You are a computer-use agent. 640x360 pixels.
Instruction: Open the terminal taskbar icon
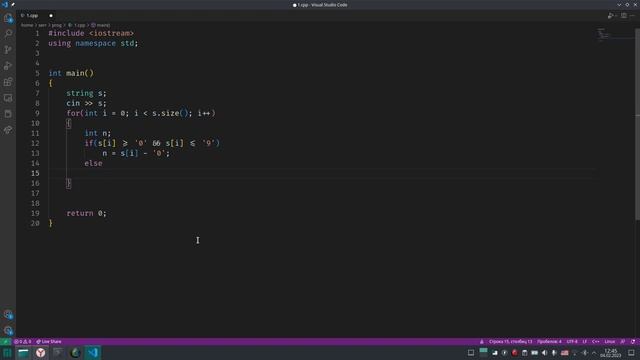(58, 353)
